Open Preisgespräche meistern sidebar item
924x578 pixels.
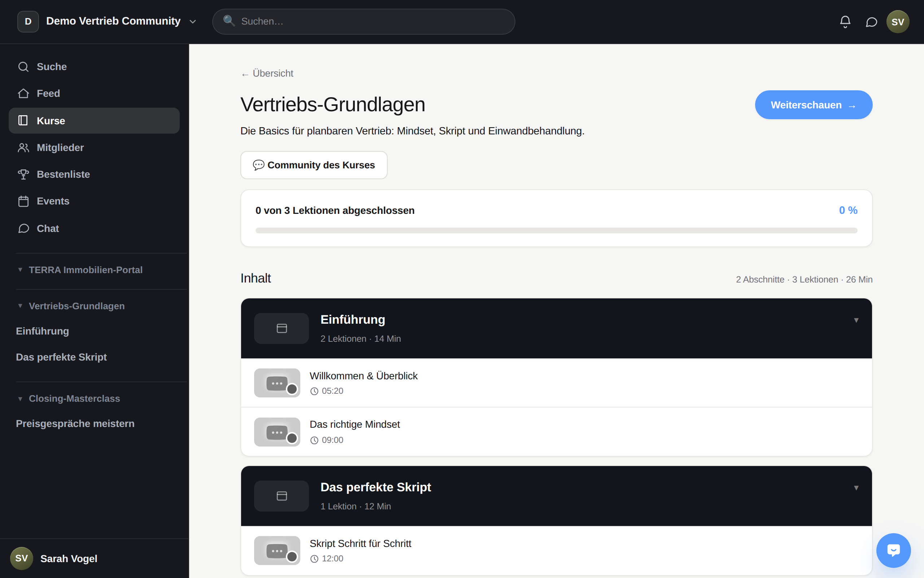click(x=75, y=423)
